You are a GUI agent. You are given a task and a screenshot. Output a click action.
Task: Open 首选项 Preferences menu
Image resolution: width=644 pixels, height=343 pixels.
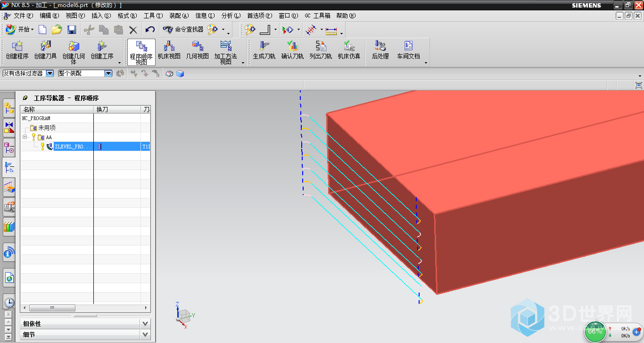[260, 16]
